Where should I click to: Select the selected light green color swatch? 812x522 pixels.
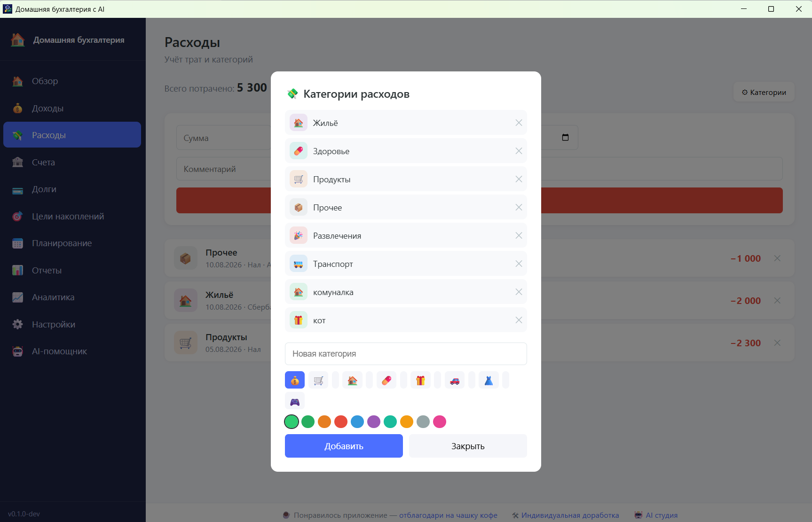click(x=292, y=421)
